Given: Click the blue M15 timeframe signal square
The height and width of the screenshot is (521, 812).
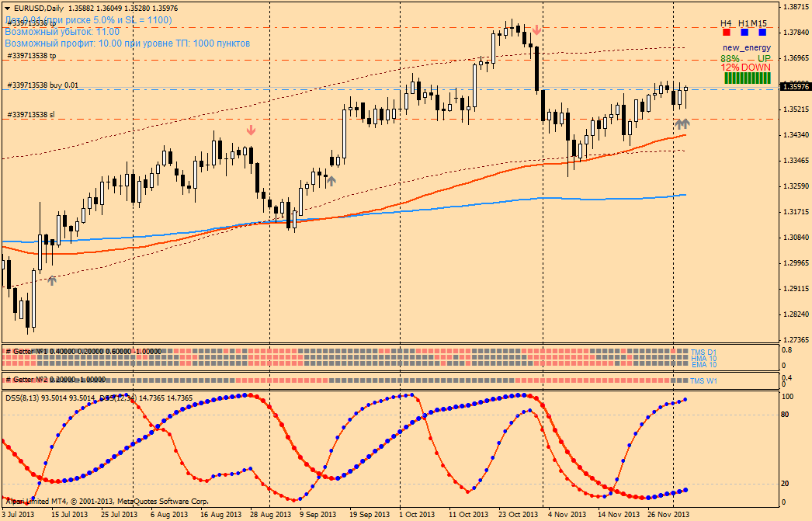Looking at the screenshot, I should pos(762,32).
